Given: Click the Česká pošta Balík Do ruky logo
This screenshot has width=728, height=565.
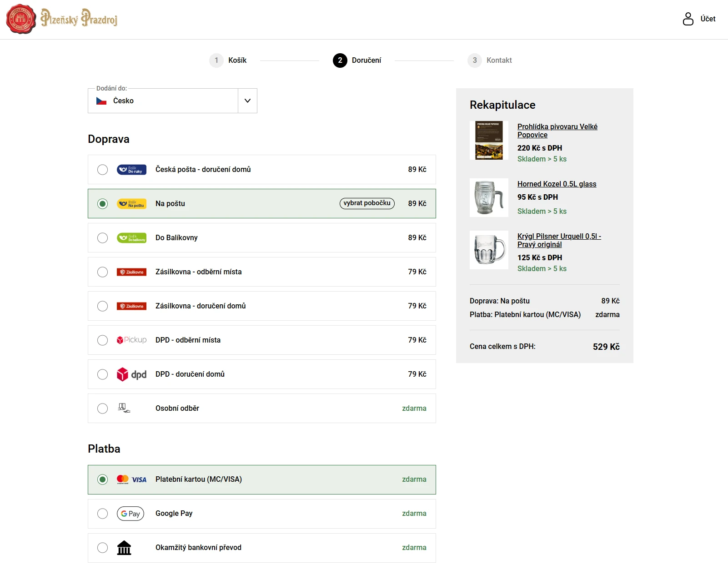Looking at the screenshot, I should [x=131, y=170].
